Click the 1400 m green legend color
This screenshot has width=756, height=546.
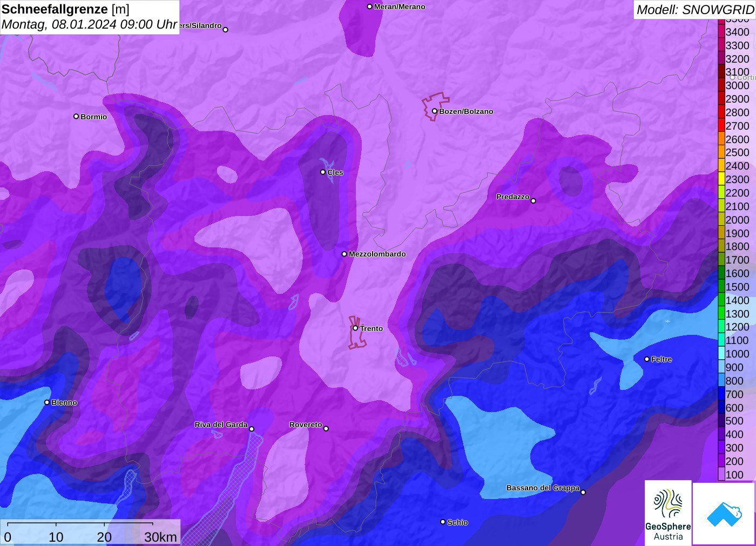721,300
